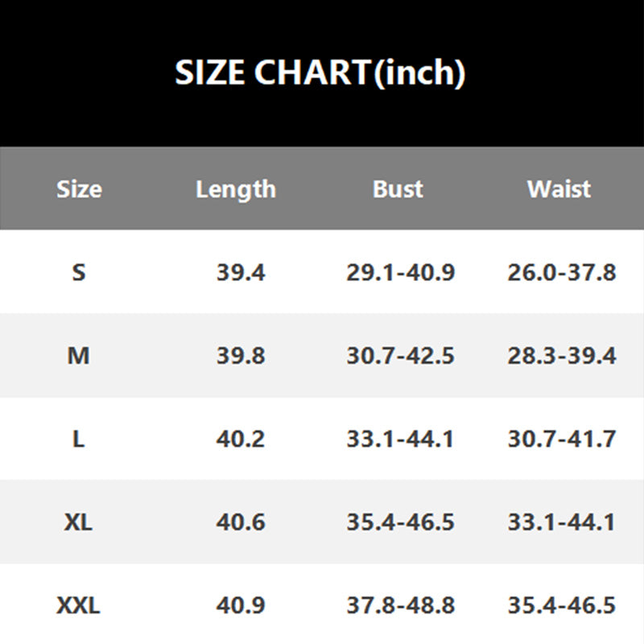Image resolution: width=644 pixels, height=644 pixels.
Task: Select the Bust column header
Action: tap(398, 189)
